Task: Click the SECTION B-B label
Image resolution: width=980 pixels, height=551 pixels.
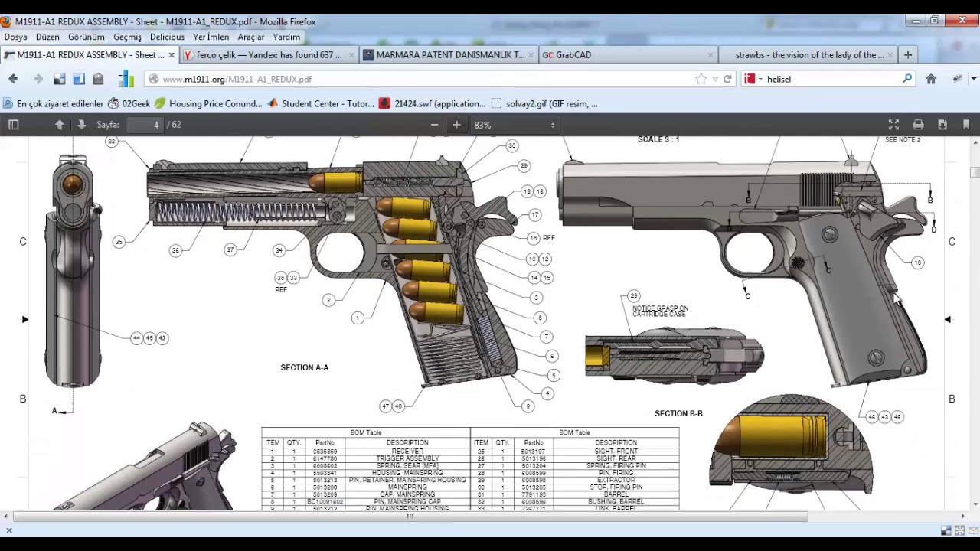Action: (x=678, y=413)
